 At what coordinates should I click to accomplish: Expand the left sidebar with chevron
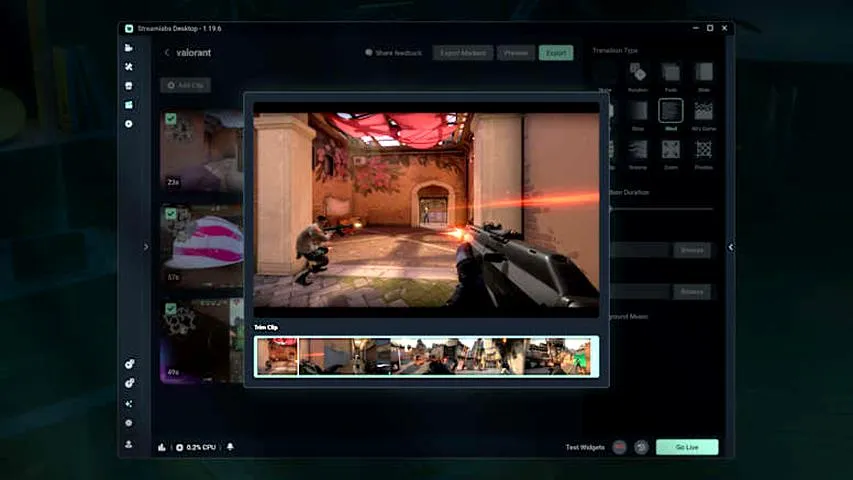pos(146,247)
